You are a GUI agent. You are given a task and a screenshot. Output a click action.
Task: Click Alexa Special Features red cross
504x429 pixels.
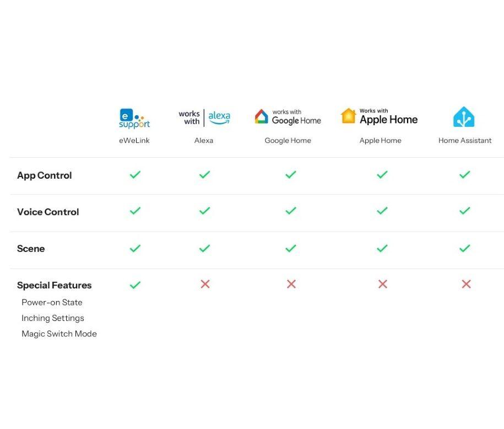205,284
